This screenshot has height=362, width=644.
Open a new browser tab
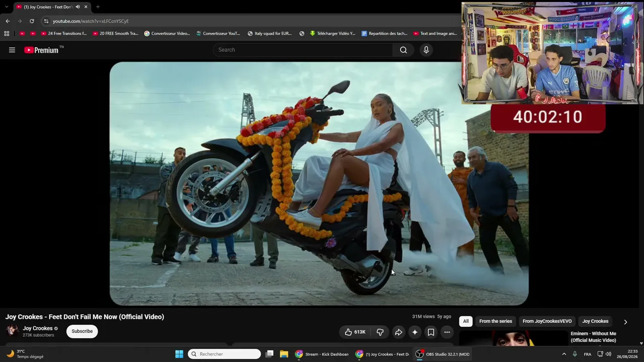(x=98, y=7)
